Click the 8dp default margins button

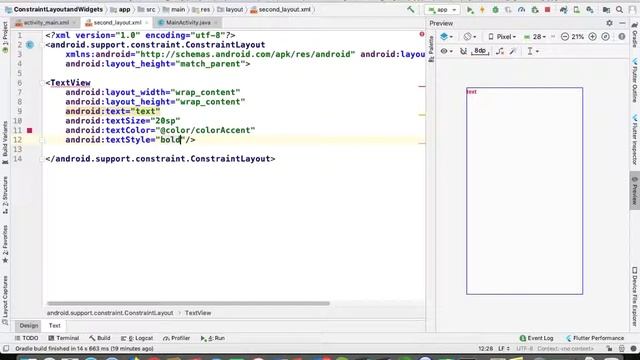click(x=480, y=51)
